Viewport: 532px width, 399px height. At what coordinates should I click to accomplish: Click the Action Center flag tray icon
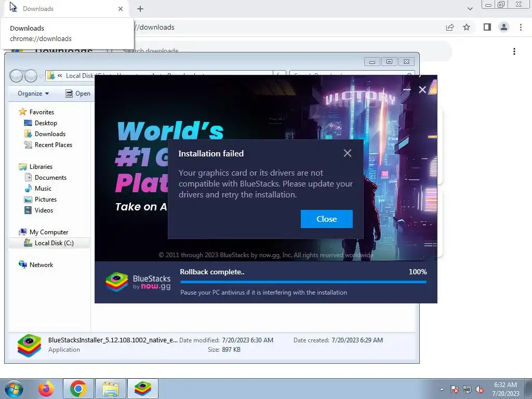pos(455,389)
